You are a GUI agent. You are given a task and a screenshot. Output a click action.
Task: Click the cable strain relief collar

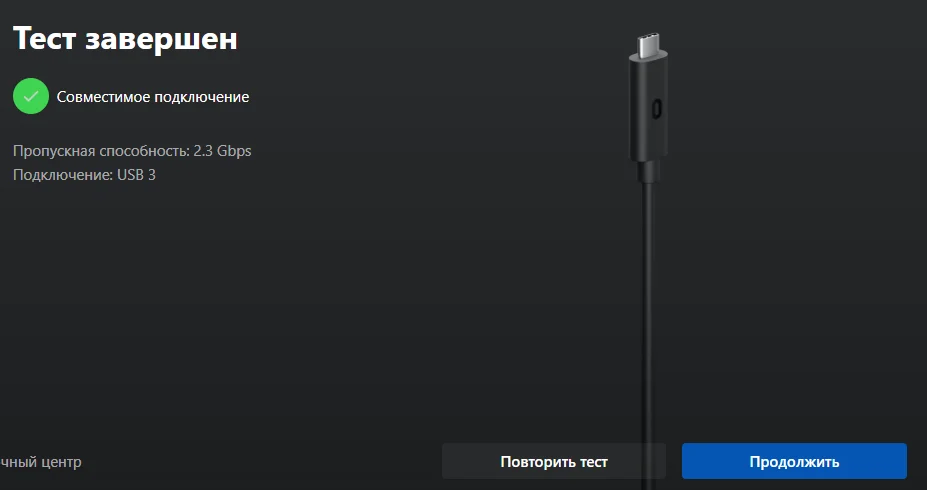pyautogui.click(x=649, y=170)
